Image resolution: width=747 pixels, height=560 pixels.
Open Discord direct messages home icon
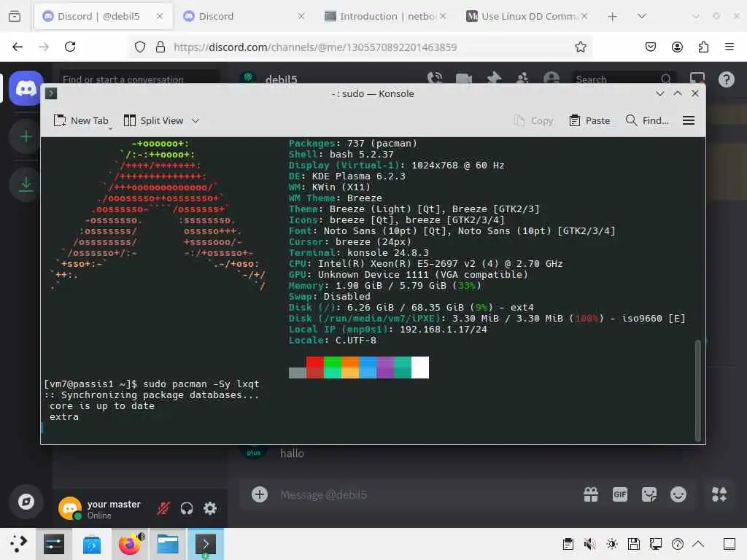(x=26, y=88)
